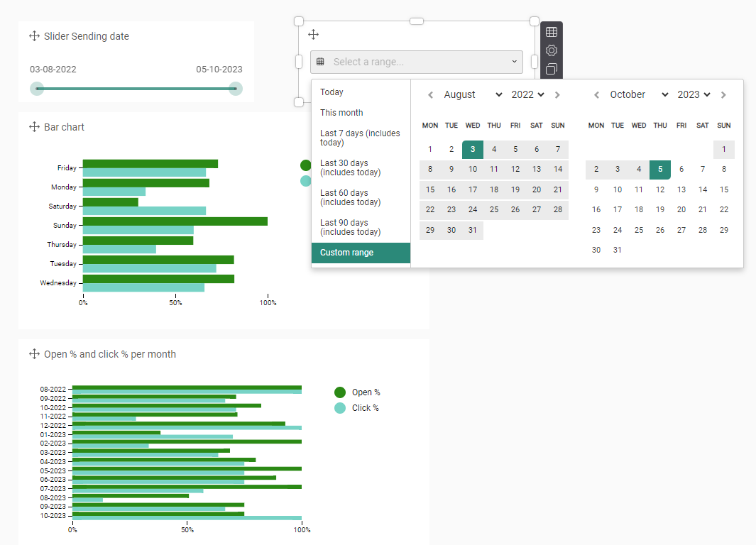Image resolution: width=756 pixels, height=545 pixels.
Task: Click move icon next to Bar chart title
Action: [x=34, y=127]
